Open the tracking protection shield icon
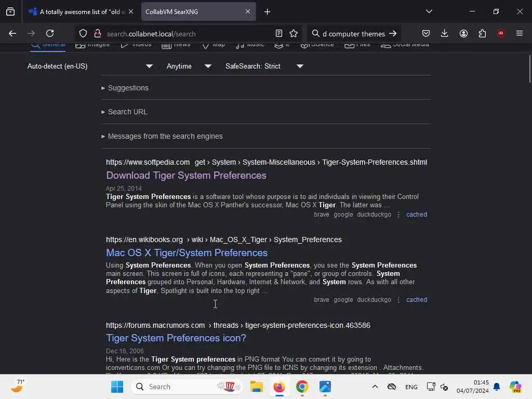The height and width of the screenshot is (399, 532). (83, 33)
